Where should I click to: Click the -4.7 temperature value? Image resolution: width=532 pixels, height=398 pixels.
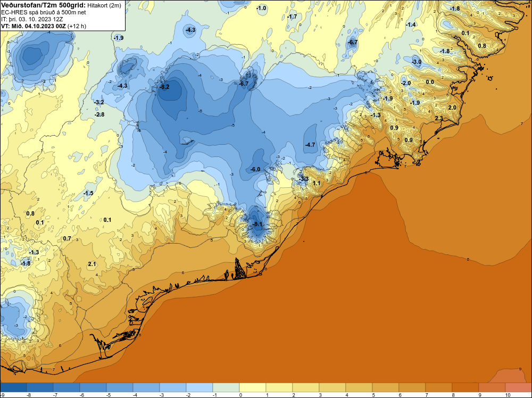coord(310,145)
